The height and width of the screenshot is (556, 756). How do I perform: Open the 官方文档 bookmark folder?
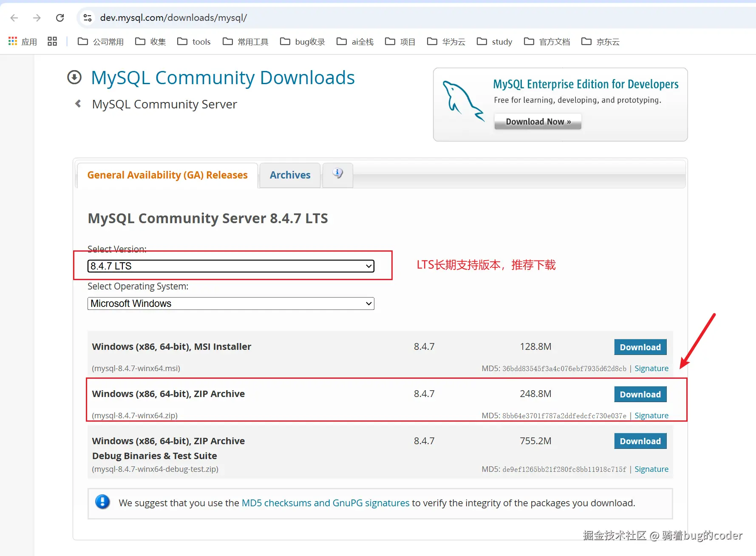pos(547,42)
